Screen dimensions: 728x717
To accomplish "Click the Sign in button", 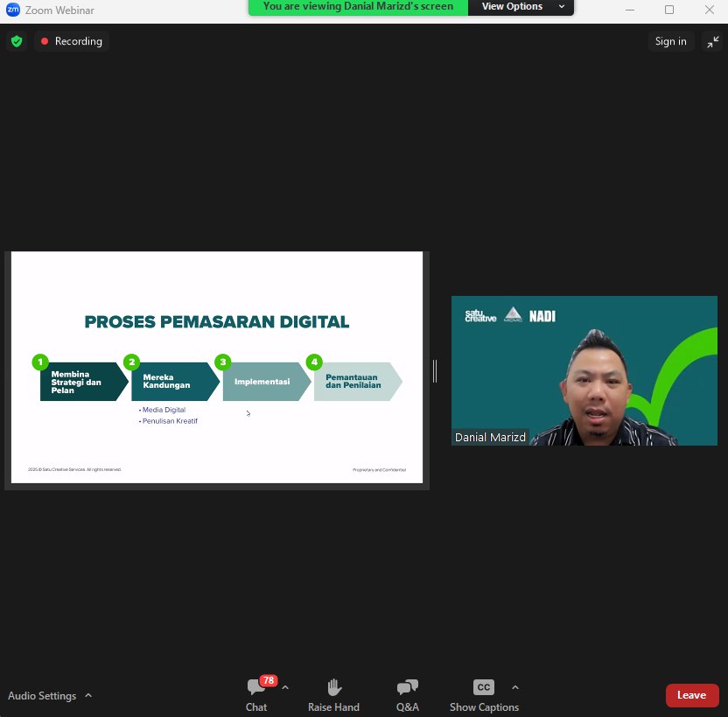I will pyautogui.click(x=670, y=41).
